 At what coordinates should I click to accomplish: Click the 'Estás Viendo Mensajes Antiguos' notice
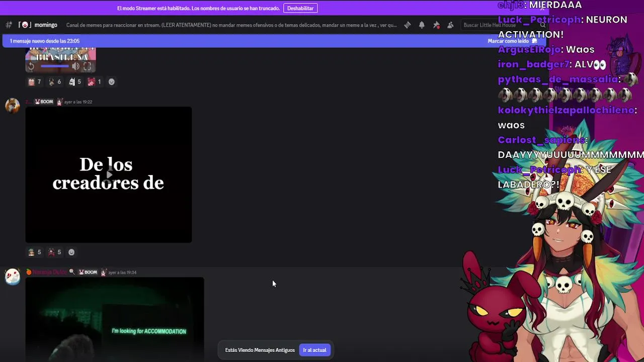click(260, 350)
